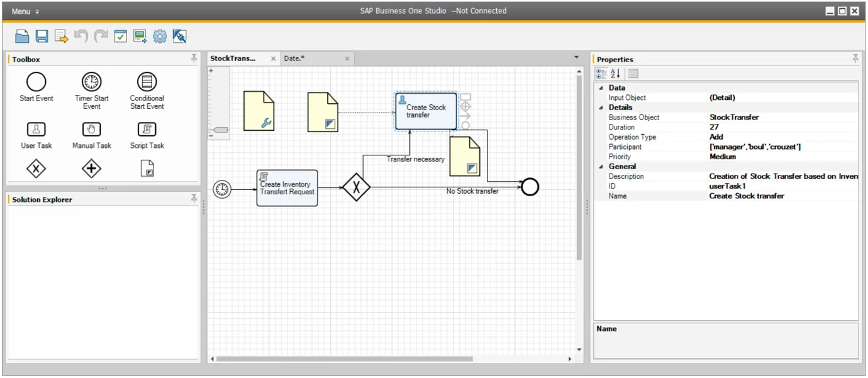Edit the Input Object (Detail) value
Screen dimensions: 868x378
click(x=783, y=97)
